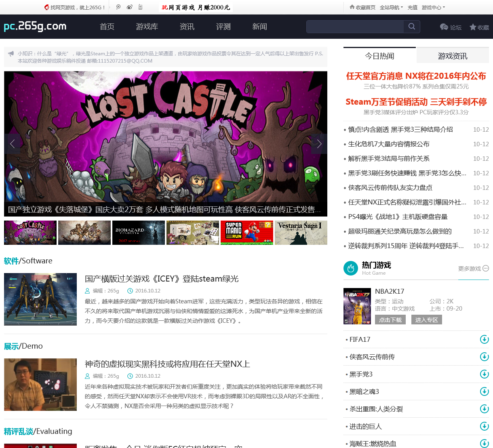This screenshot has width=493, height=448.
Task: Click the mobile phone icon in top bar
Action: click(140, 7)
